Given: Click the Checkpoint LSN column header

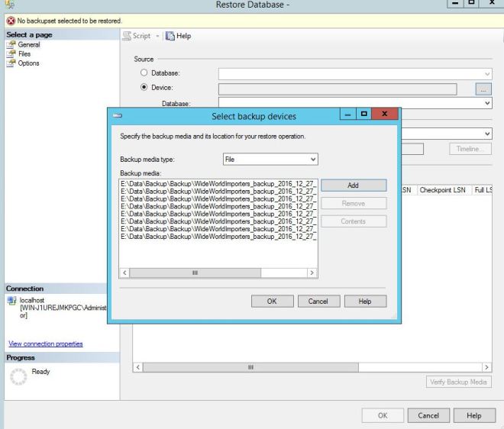Looking at the screenshot, I should pyautogui.click(x=444, y=190).
